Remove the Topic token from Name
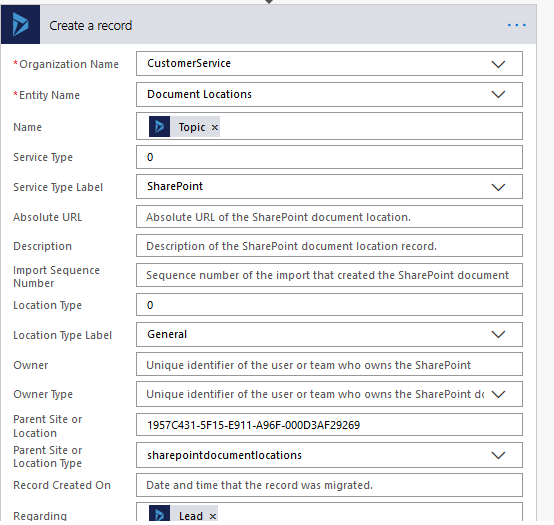 pos(214,127)
